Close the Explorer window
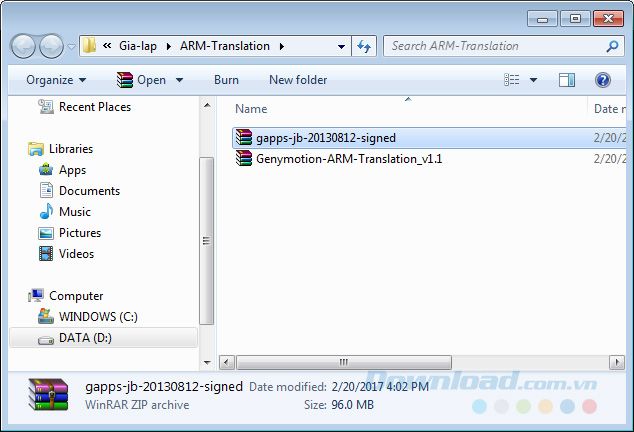Screen dimensions: 634x432 (x=608, y=19)
